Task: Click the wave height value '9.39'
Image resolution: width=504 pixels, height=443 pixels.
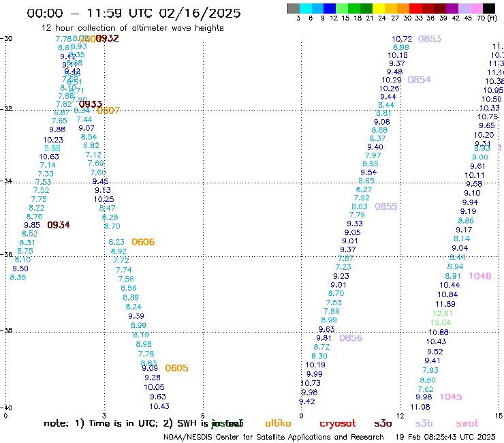Action: point(136,316)
